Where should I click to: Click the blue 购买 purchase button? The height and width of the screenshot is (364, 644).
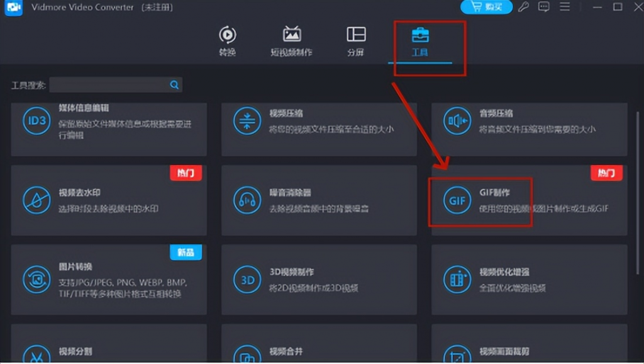pos(486,8)
